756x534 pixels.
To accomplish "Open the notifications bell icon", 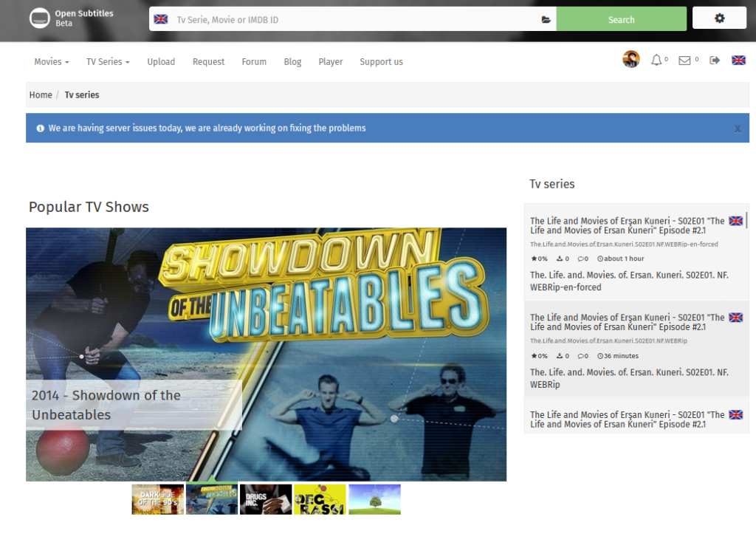I will click(656, 61).
